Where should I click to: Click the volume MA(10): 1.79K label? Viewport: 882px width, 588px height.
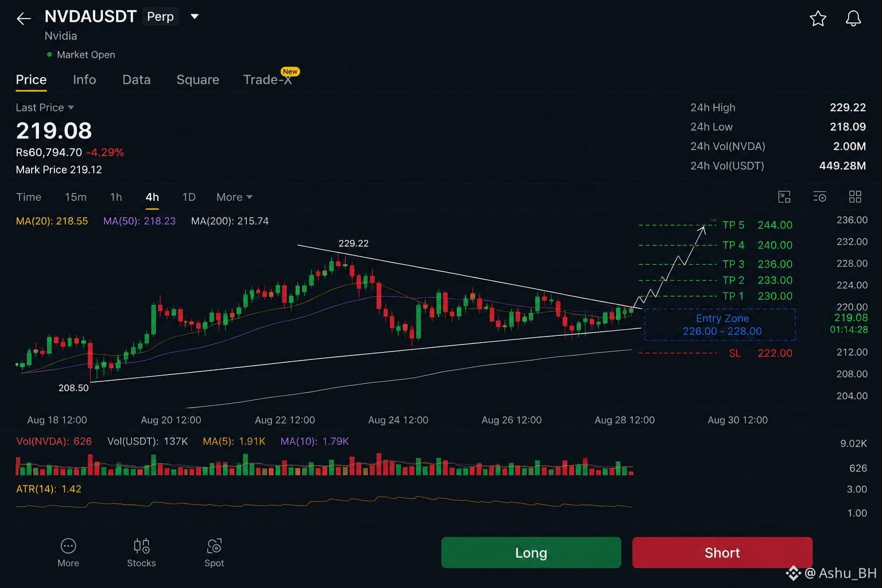[315, 442]
